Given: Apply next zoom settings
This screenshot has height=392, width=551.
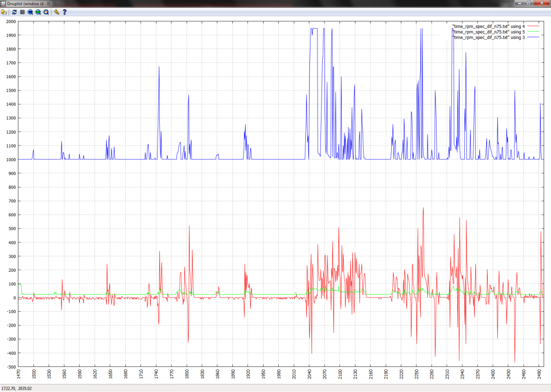Looking at the screenshot, I should coord(38,12).
